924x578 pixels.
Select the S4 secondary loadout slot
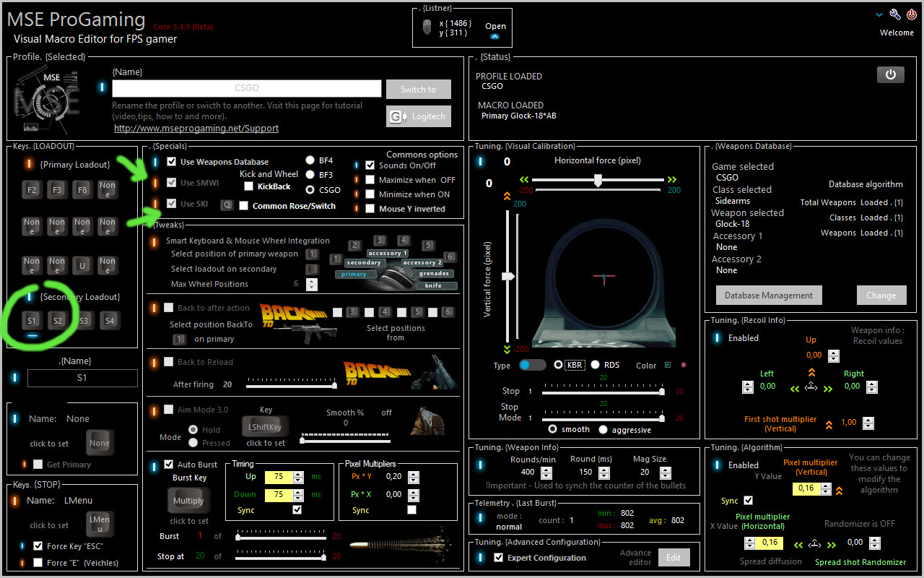pos(109,320)
